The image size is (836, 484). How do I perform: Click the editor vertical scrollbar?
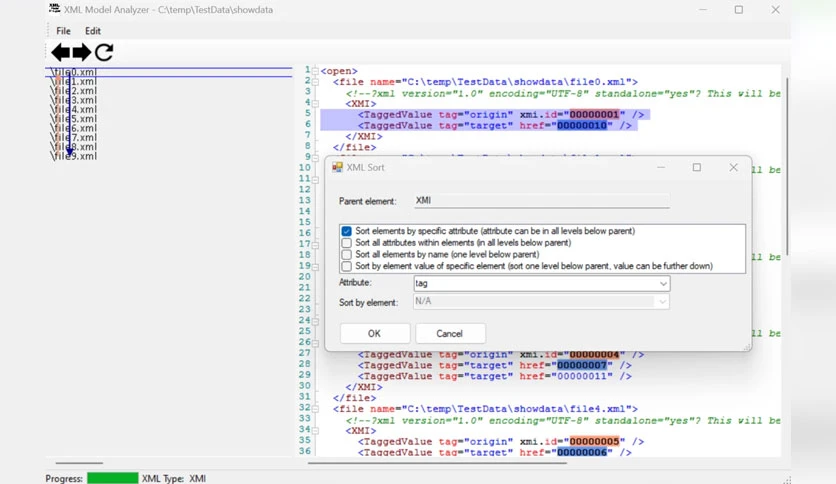point(787,166)
